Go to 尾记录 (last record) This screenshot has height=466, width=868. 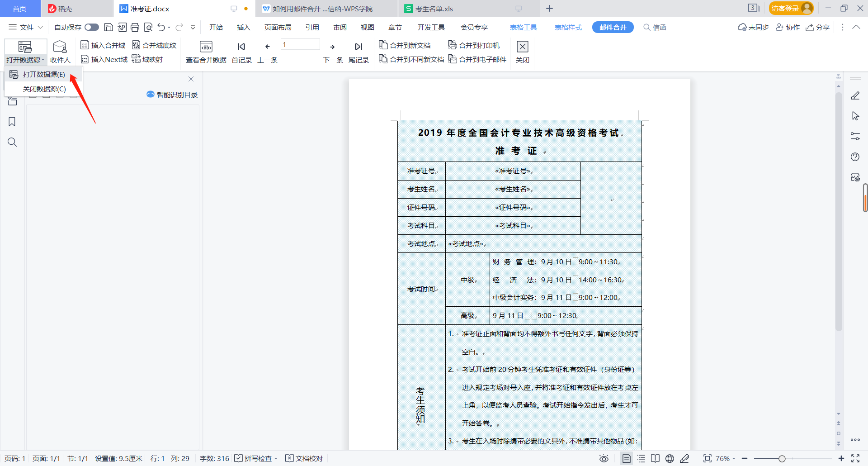click(x=358, y=51)
